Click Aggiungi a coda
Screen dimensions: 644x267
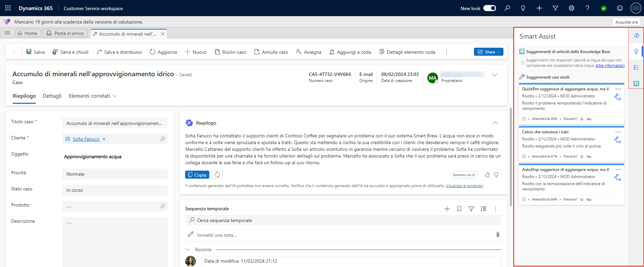350,52
